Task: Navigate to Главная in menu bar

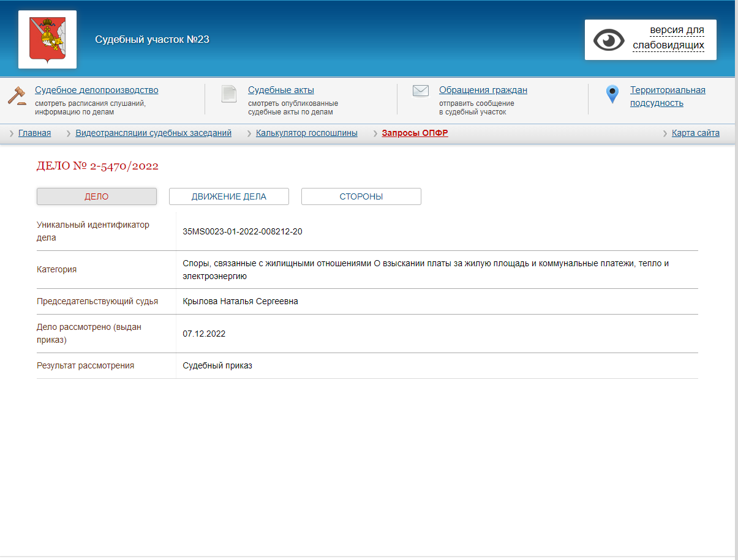Action: point(34,133)
